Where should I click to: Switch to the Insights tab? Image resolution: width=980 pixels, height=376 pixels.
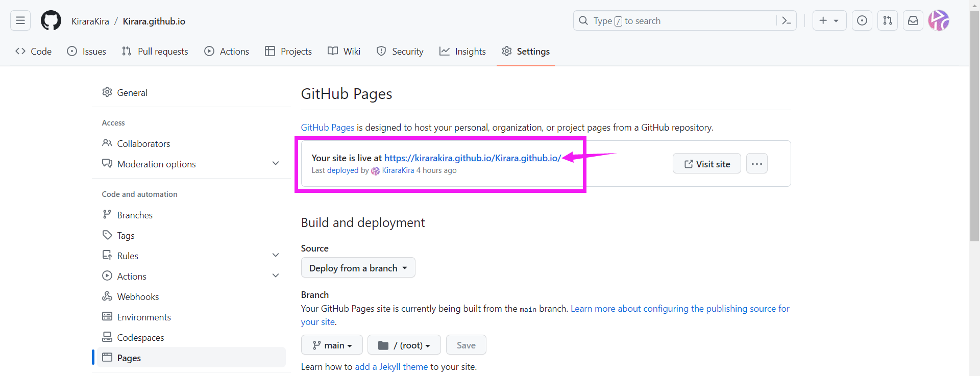click(x=463, y=51)
